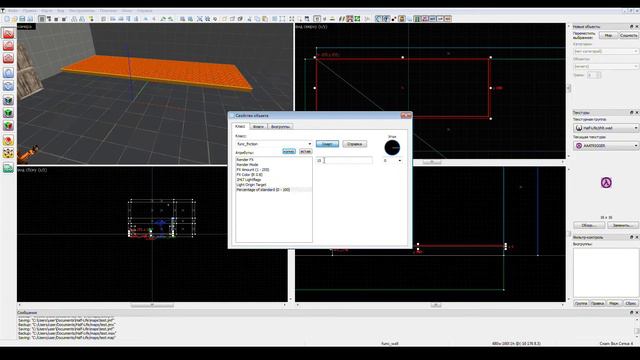Click the apply current texture cube icon
This screenshot has width=640, height=360.
click(x=8, y=113)
